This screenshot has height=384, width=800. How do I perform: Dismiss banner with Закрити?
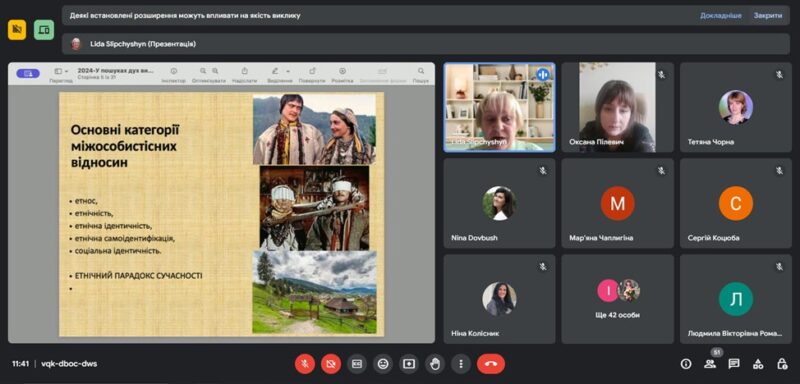pyautogui.click(x=768, y=15)
